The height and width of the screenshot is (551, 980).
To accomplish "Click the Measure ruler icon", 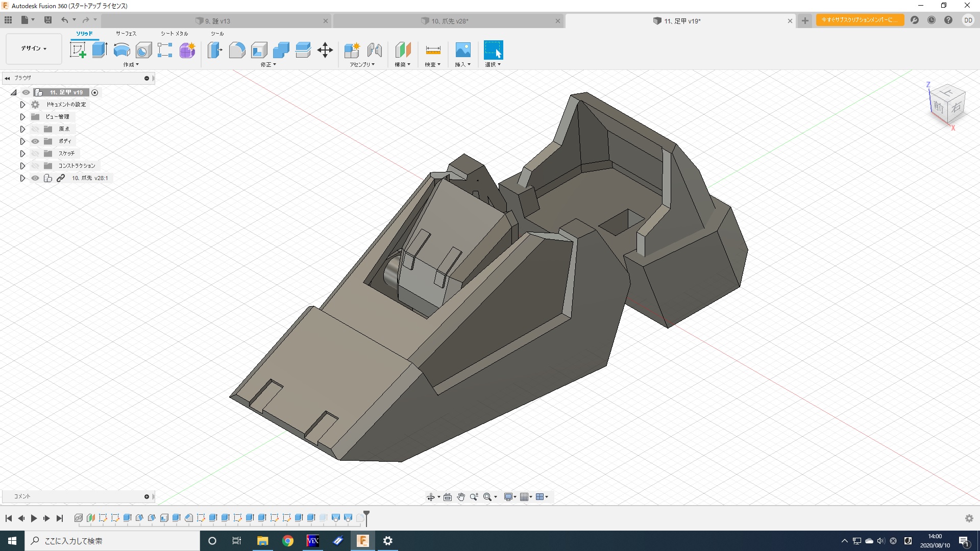I will [432, 50].
